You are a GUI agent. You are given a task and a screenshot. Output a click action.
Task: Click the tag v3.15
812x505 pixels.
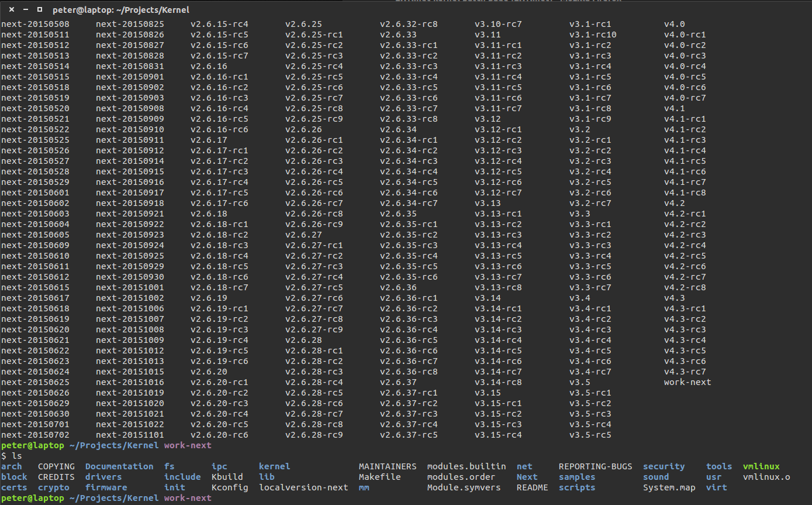[x=488, y=393]
